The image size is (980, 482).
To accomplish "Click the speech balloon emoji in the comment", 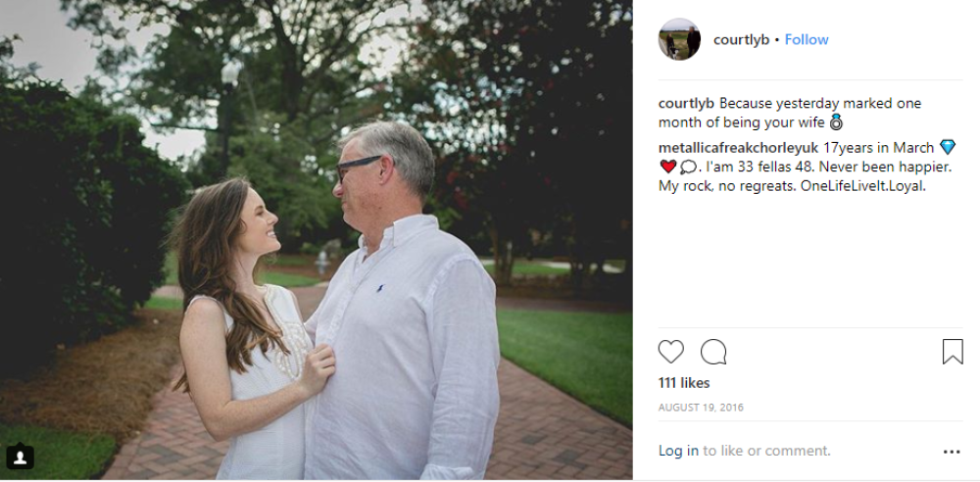I will pos(688,167).
